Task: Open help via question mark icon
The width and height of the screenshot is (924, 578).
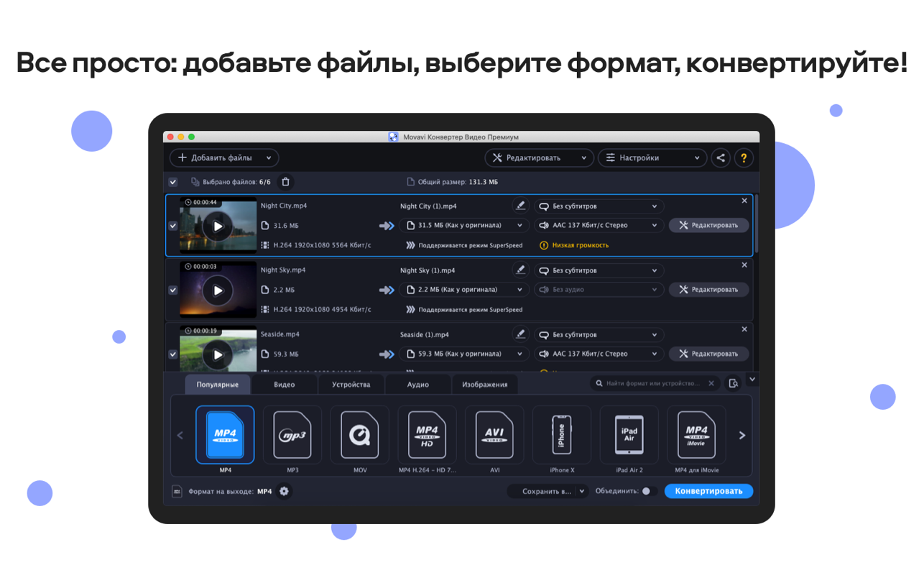Action: (x=744, y=158)
